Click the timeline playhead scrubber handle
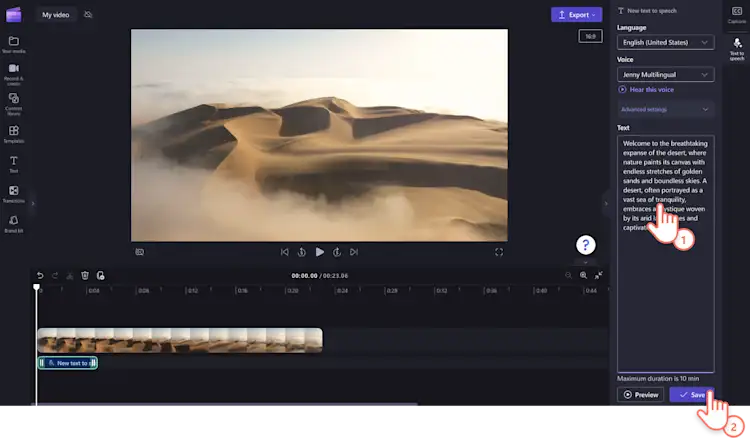The image size is (750, 438). click(36, 287)
